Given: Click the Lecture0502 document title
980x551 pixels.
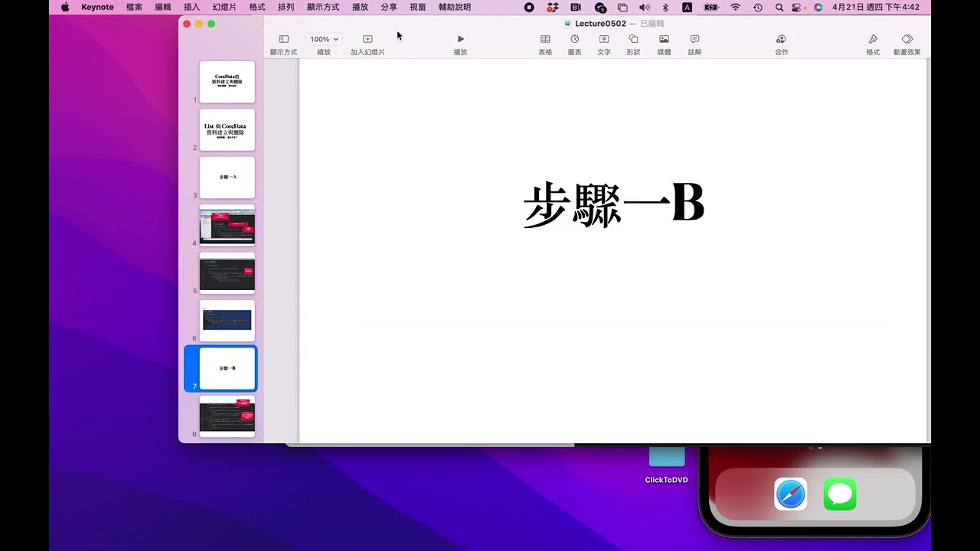Looking at the screenshot, I should click(600, 24).
